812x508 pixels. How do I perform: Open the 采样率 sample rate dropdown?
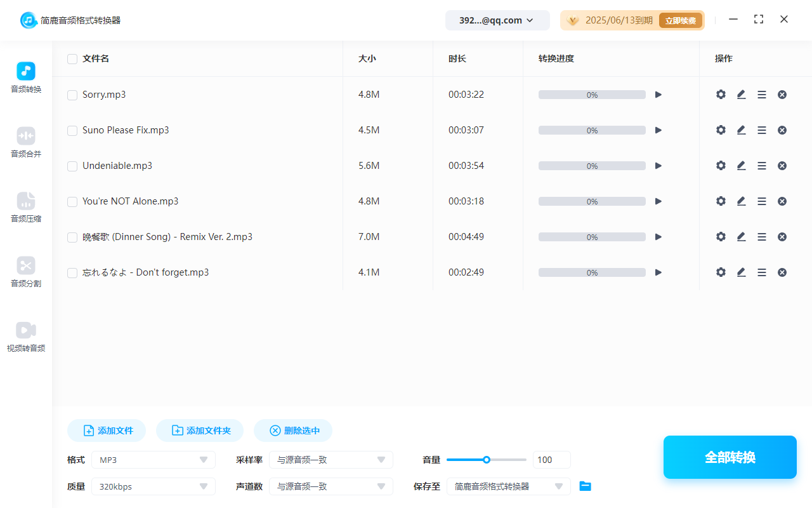click(x=331, y=459)
